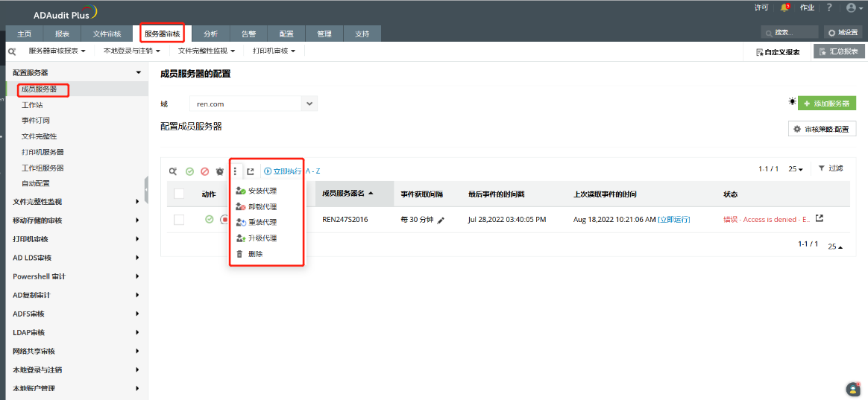Switch to the 分析 tab
This screenshot has height=400, width=868.
coord(210,34)
